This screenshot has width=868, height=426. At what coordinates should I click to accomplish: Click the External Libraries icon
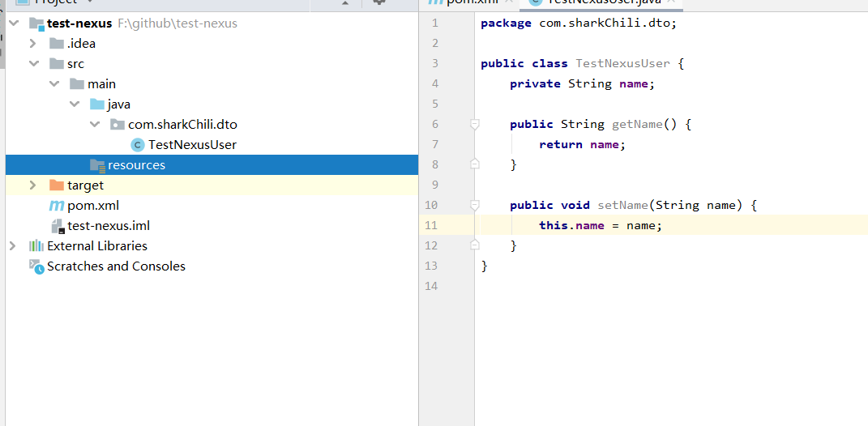36,246
